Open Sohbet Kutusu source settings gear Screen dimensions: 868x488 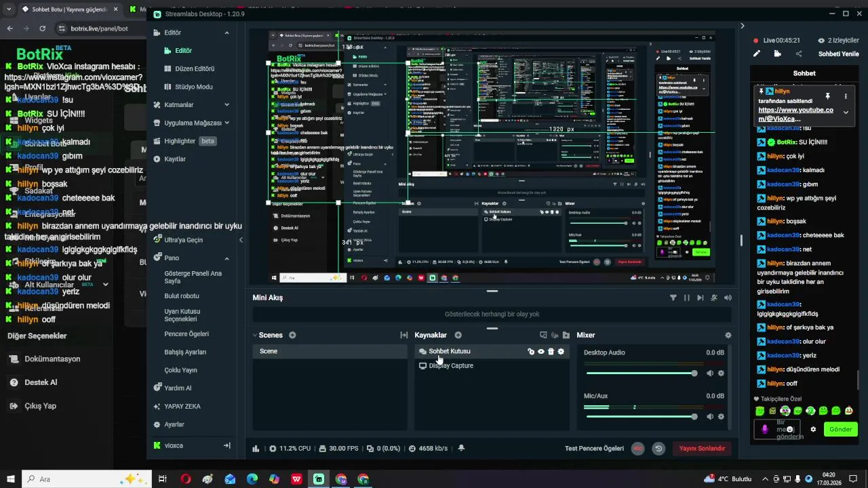[561, 352]
